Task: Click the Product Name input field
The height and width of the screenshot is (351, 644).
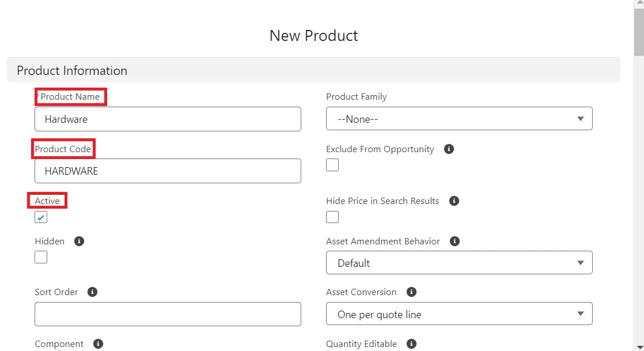Action: pos(168,119)
